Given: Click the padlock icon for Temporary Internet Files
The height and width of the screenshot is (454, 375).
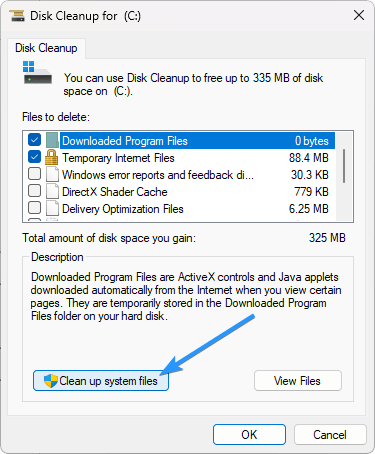Looking at the screenshot, I should click(51, 157).
